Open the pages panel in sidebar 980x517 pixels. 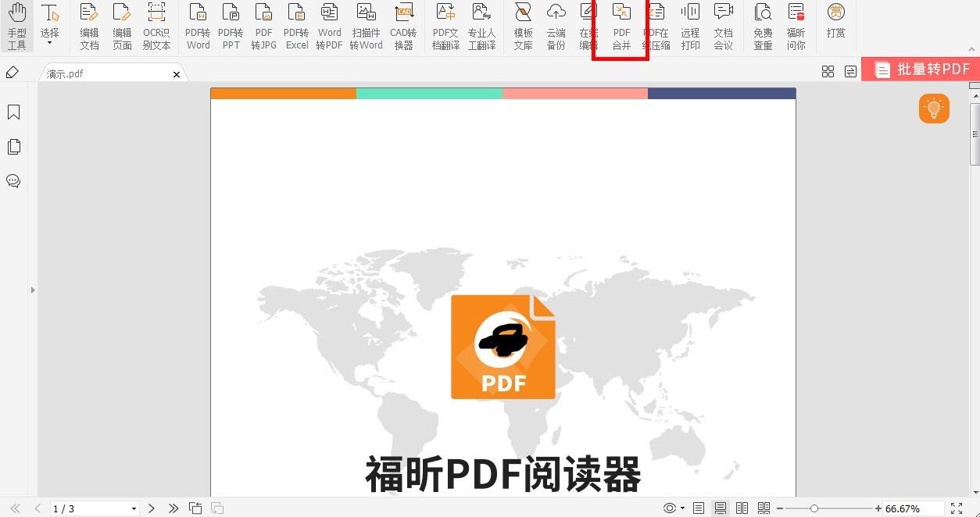[x=13, y=147]
